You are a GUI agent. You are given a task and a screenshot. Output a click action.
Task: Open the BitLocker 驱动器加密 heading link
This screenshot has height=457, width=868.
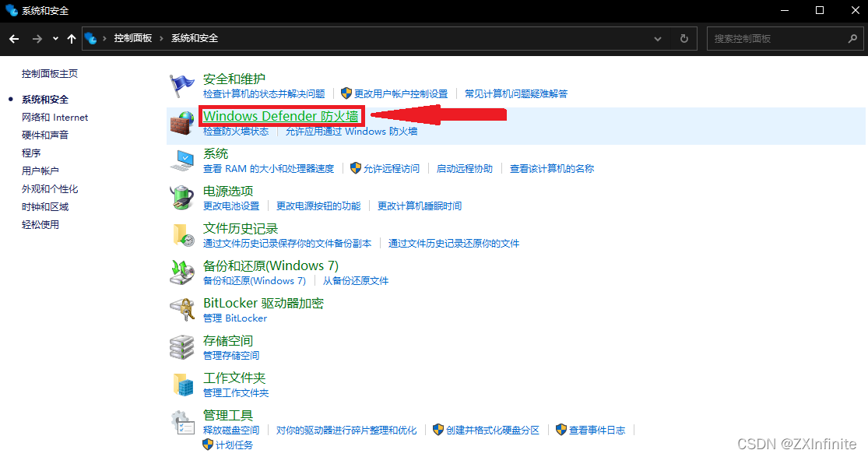(263, 303)
